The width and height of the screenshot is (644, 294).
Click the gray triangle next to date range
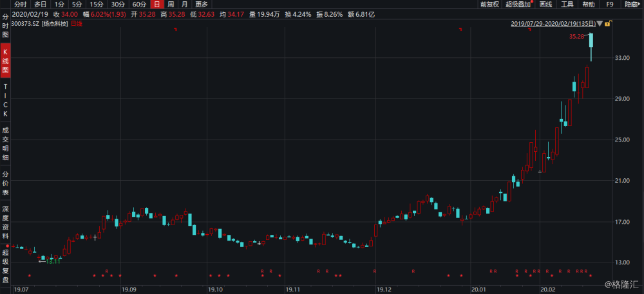pos(600,24)
